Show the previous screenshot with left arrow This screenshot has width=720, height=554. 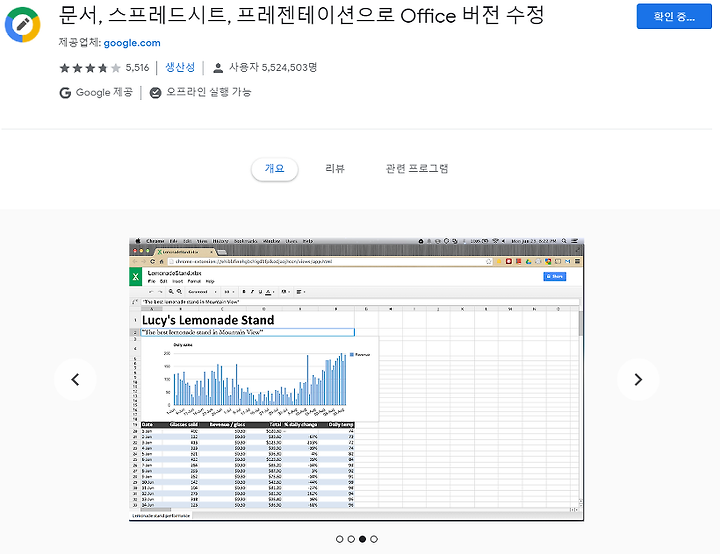coord(75,379)
